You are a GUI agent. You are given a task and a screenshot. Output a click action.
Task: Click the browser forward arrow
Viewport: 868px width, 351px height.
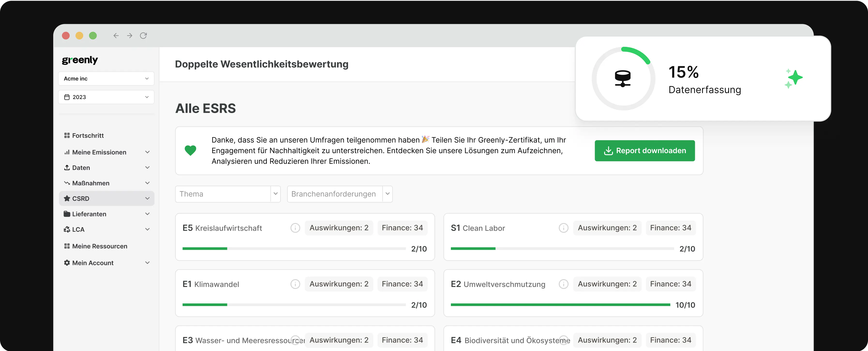coord(130,36)
